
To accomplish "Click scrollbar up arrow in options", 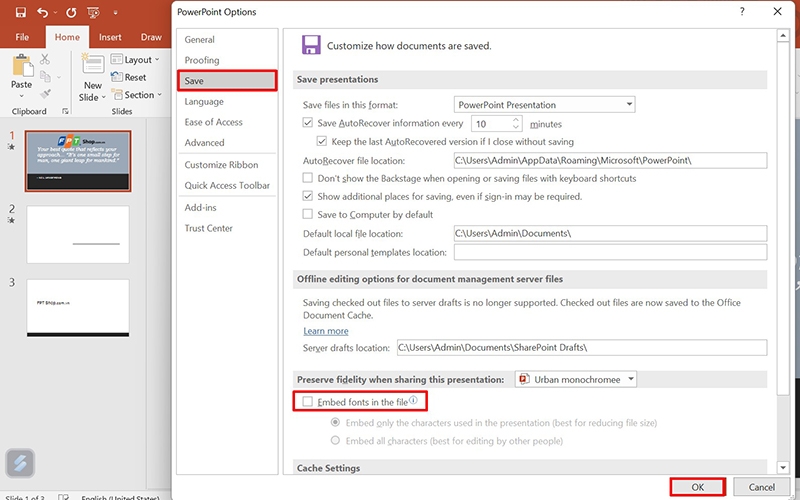I will (x=783, y=35).
